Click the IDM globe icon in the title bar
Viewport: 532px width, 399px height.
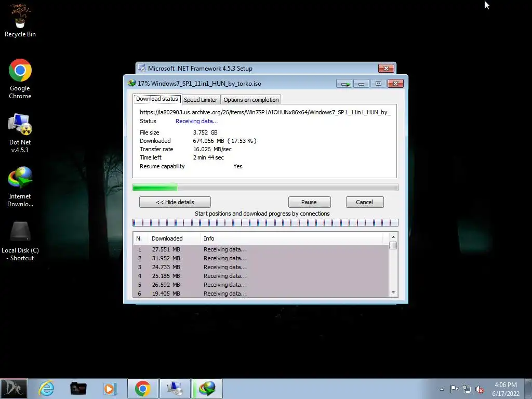[131, 83]
